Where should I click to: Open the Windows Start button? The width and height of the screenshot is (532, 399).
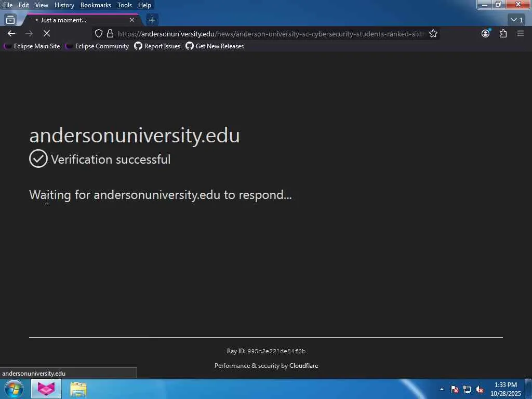click(14, 389)
